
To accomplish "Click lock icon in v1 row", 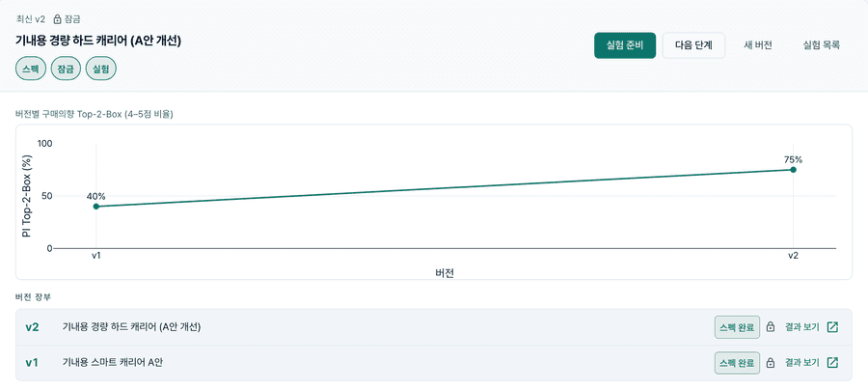I will [770, 363].
